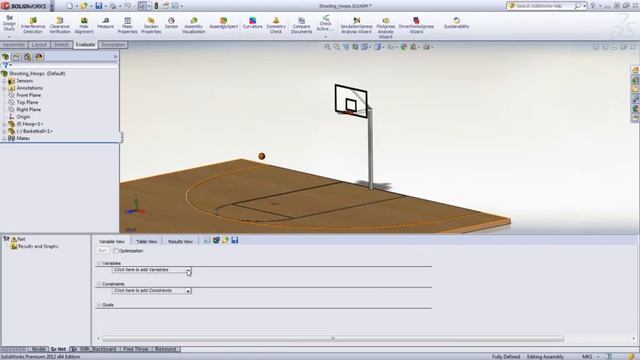Click the Run button in design study
Image resolution: width=640 pixels, height=360 pixels.
tap(102, 251)
